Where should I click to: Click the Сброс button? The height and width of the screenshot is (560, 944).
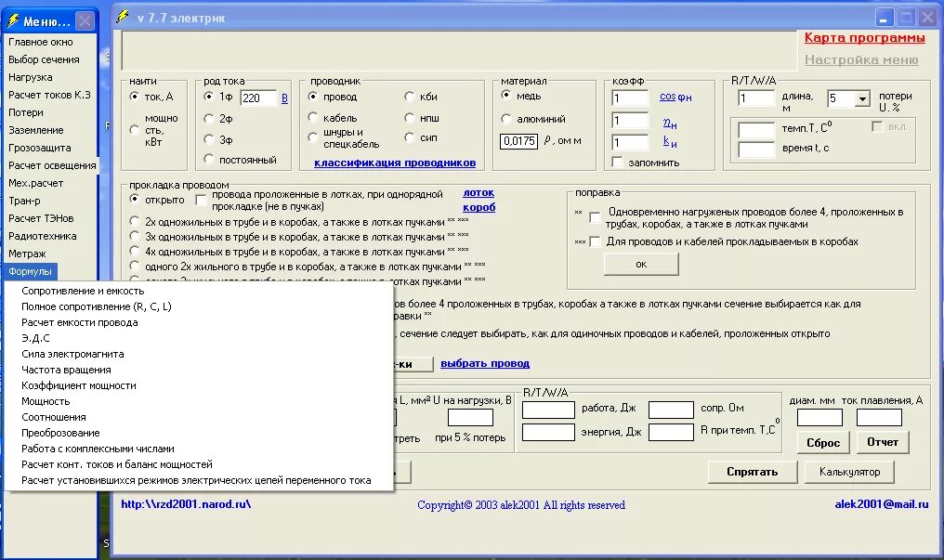click(x=823, y=442)
